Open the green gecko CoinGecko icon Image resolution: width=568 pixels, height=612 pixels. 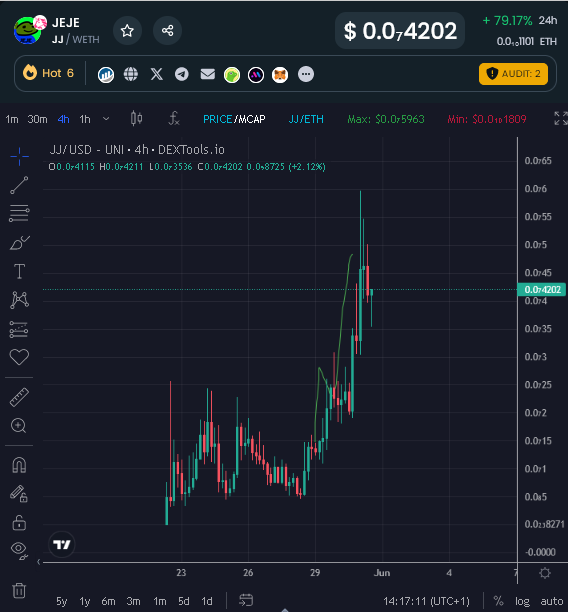click(x=232, y=75)
